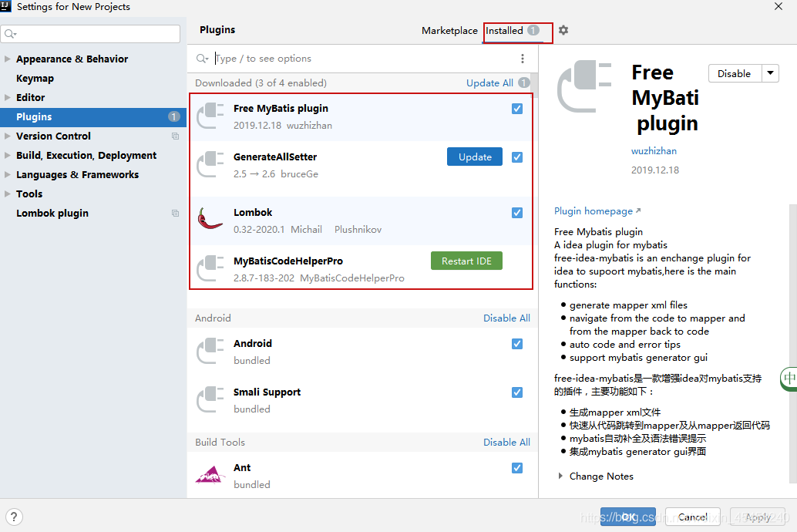
Task: Toggle the Ant plugin checkbox
Action: pyautogui.click(x=517, y=468)
